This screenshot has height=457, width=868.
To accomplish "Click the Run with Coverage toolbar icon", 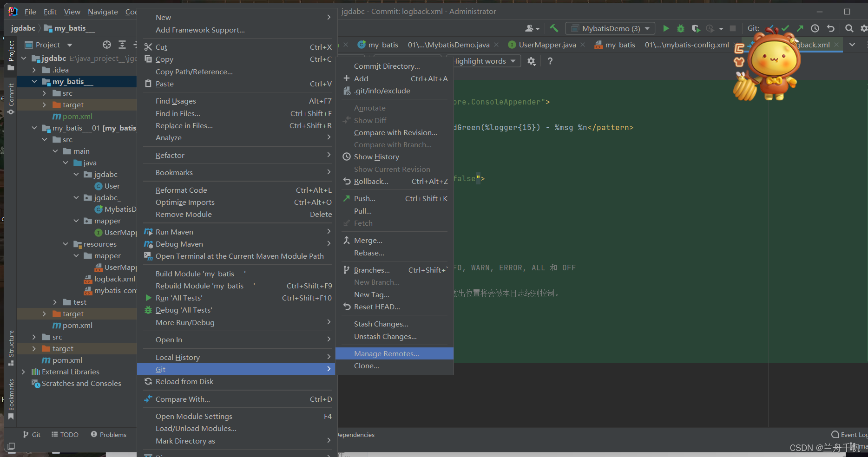I will pos(696,28).
